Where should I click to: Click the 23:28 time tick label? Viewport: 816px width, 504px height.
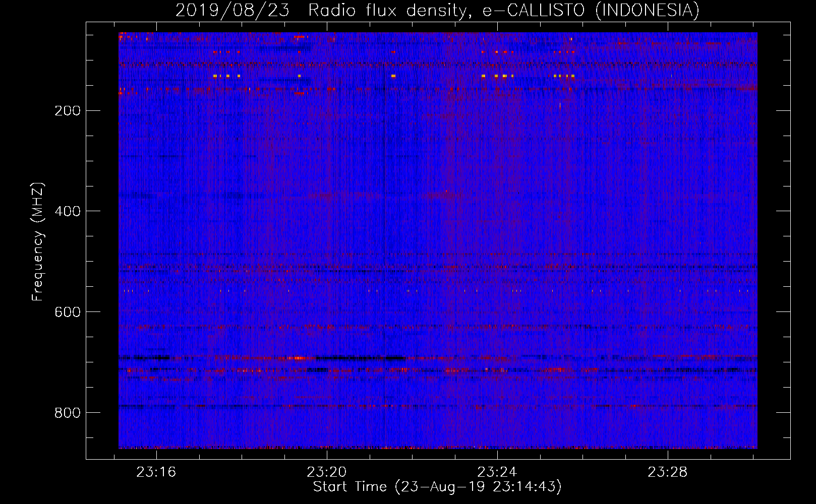tap(668, 472)
